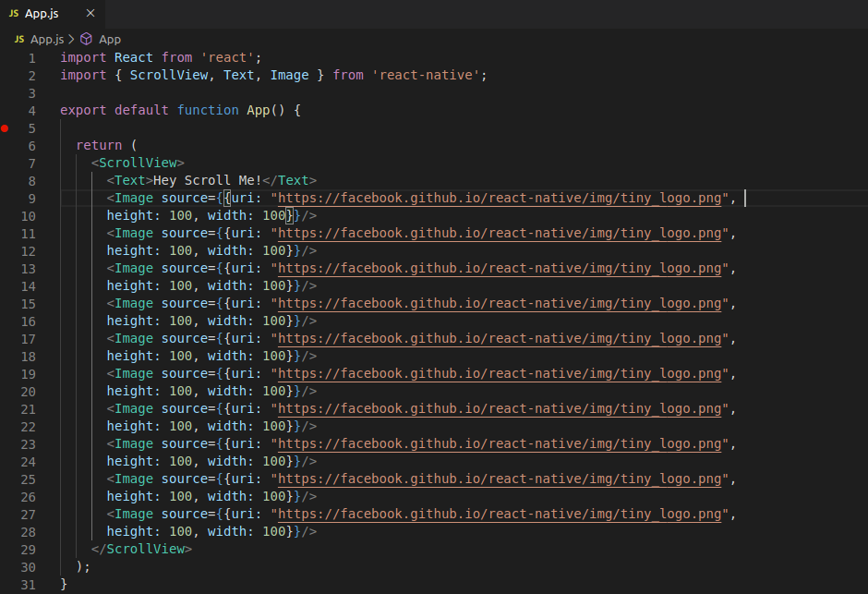Toggle a breakpoint in the gutter next to line 9
This screenshot has width=868, height=594.
tap(5, 198)
